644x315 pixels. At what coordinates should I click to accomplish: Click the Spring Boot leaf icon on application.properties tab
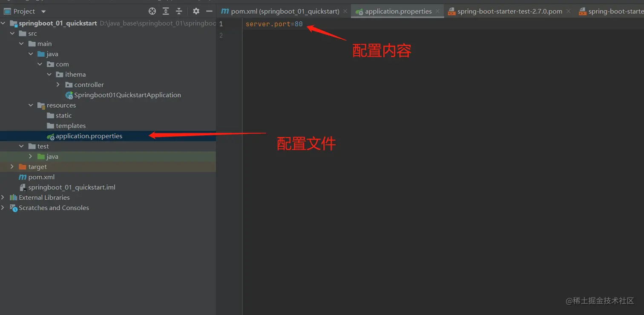360,11
